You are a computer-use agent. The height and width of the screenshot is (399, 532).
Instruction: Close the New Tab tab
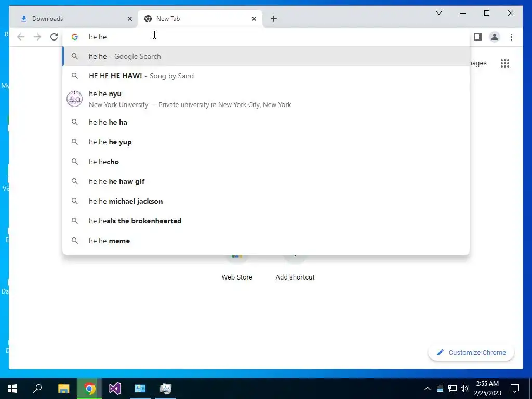pyautogui.click(x=254, y=19)
